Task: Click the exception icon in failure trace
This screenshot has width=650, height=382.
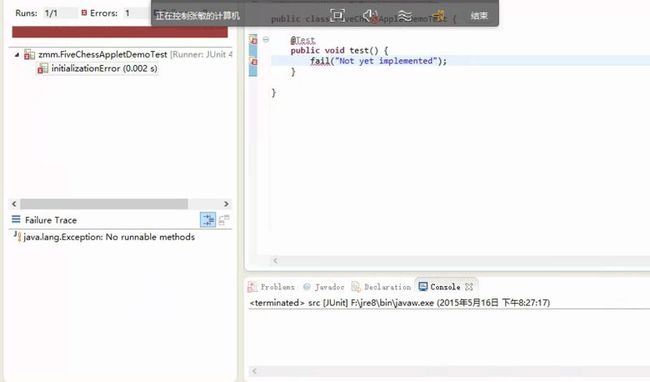Action: [x=17, y=236]
